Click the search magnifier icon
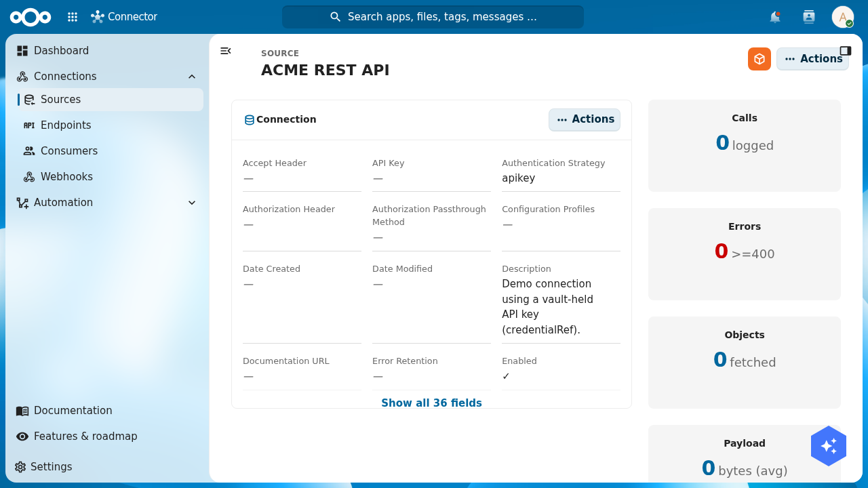The width and height of the screenshot is (868, 488). coord(335,17)
